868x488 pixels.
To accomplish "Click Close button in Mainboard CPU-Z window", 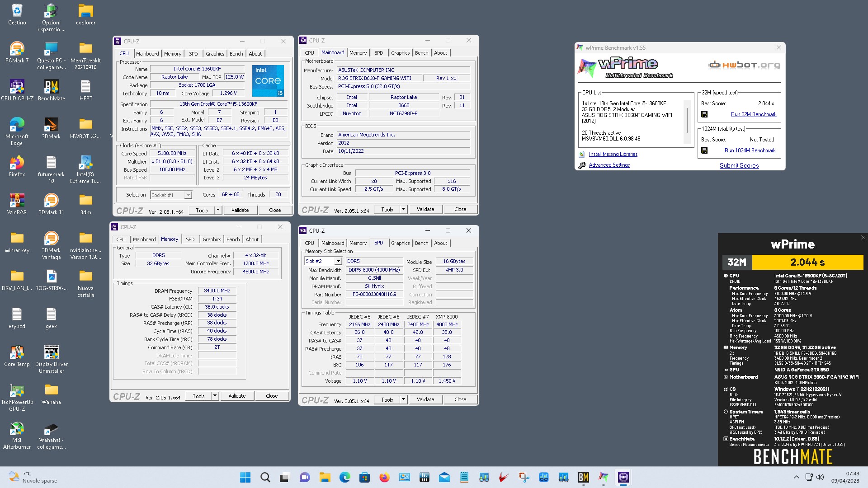I will (460, 209).
